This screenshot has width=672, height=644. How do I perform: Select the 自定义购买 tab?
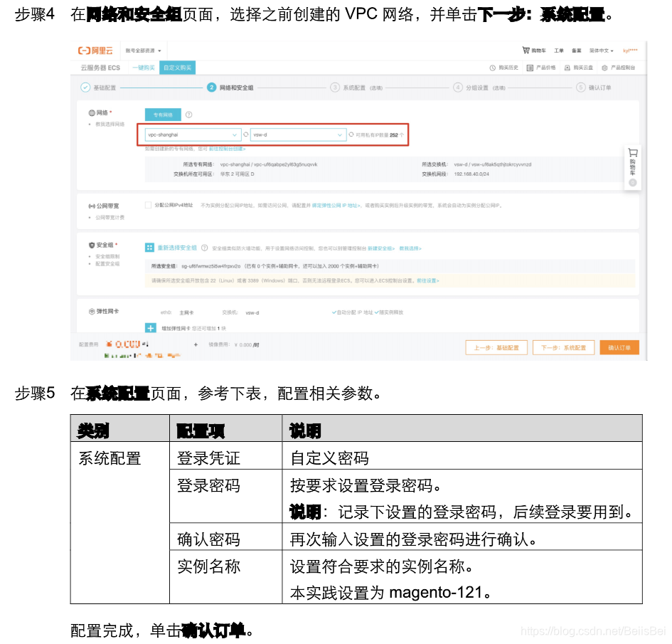(178, 68)
